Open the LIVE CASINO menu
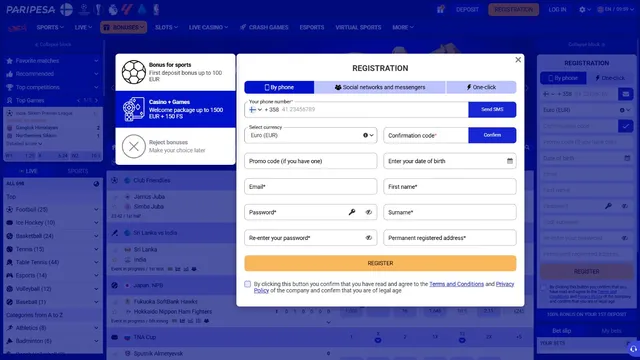 point(208,27)
